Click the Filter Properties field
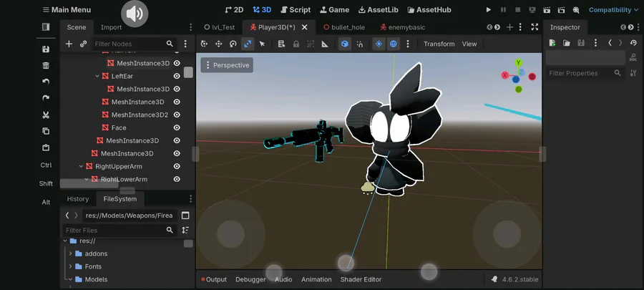This screenshot has width=644, height=290. click(x=584, y=73)
